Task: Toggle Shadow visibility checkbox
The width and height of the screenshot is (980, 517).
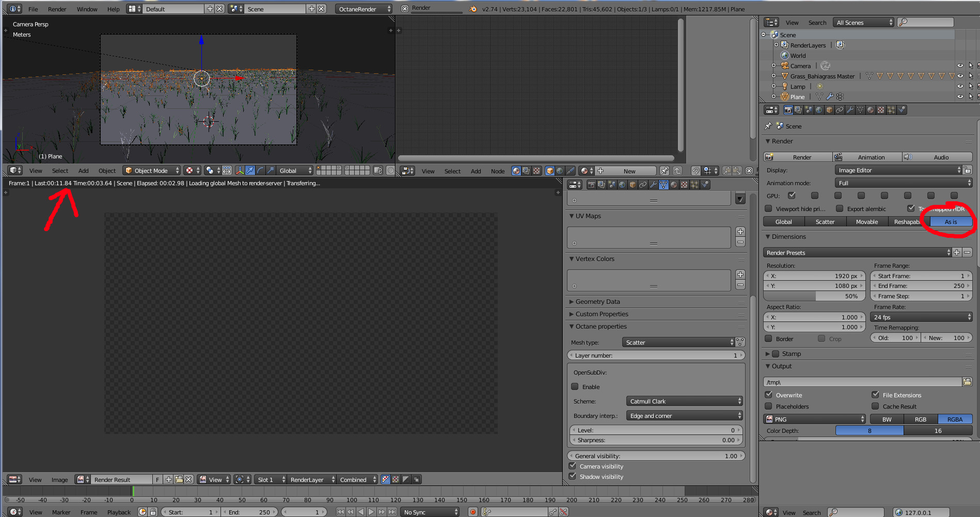Action: coord(572,476)
